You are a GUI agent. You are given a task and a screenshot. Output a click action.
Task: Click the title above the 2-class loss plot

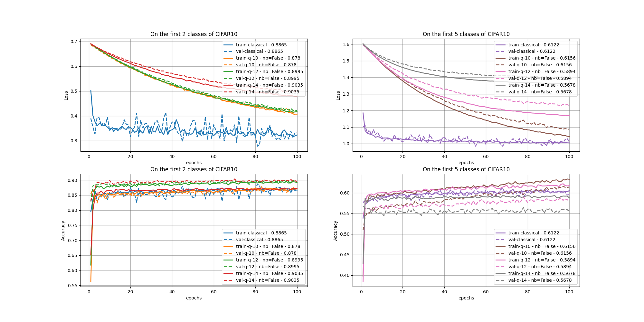pos(194,34)
